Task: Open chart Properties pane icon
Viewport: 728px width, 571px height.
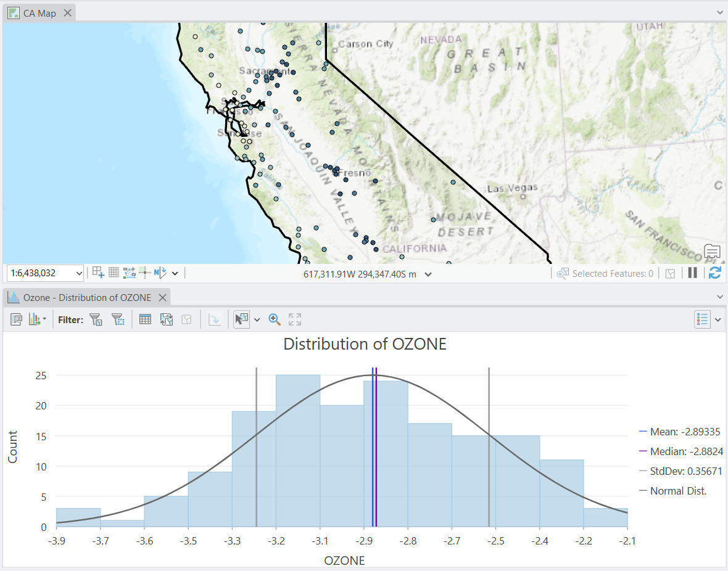Action: click(x=16, y=319)
